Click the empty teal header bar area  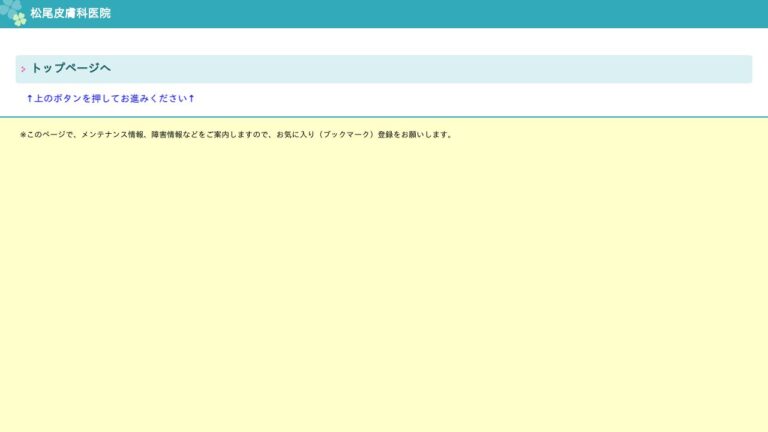point(450,13)
